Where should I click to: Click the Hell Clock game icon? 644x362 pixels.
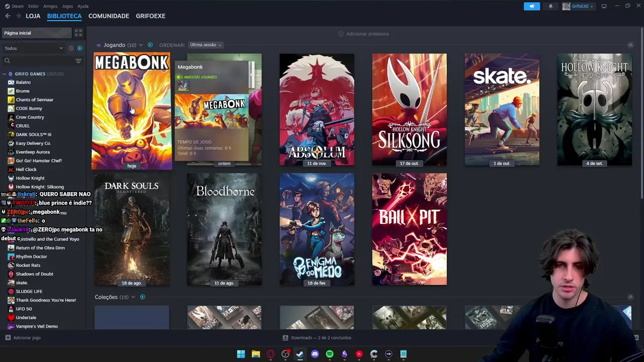(11, 169)
